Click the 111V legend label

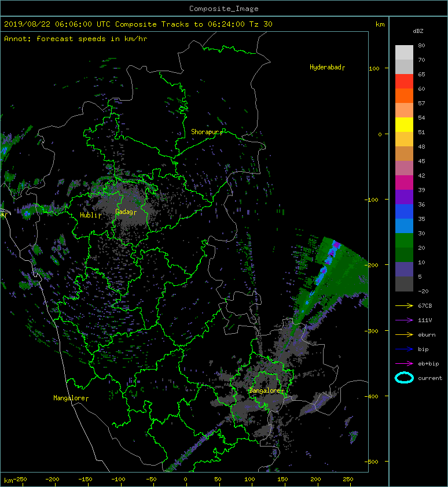click(425, 320)
